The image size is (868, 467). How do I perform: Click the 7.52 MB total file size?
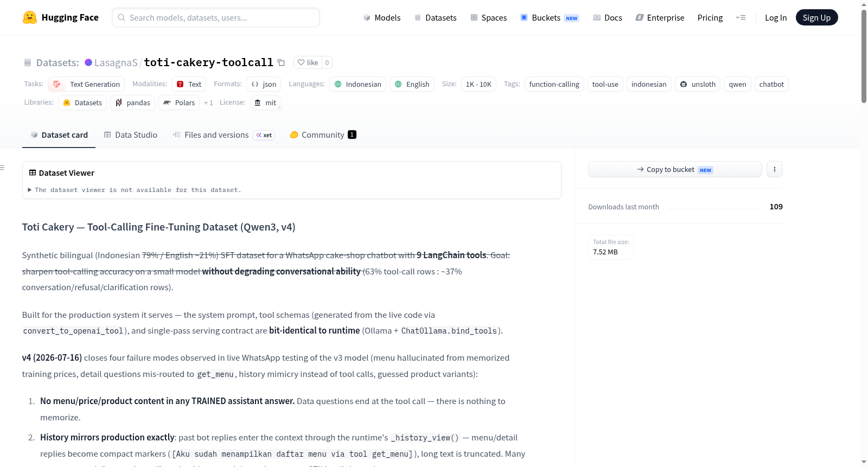tap(605, 252)
